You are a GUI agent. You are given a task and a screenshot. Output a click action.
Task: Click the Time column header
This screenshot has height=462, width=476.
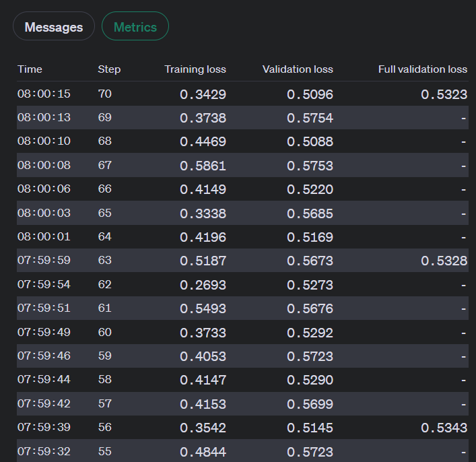[30, 69]
